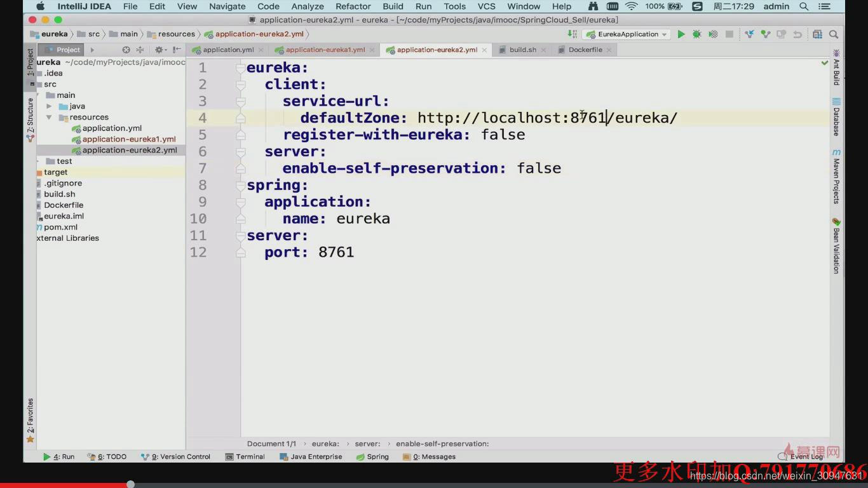Toggle the 2: Favorites tool window
This screenshot has height=488, width=868.
tap(30, 421)
